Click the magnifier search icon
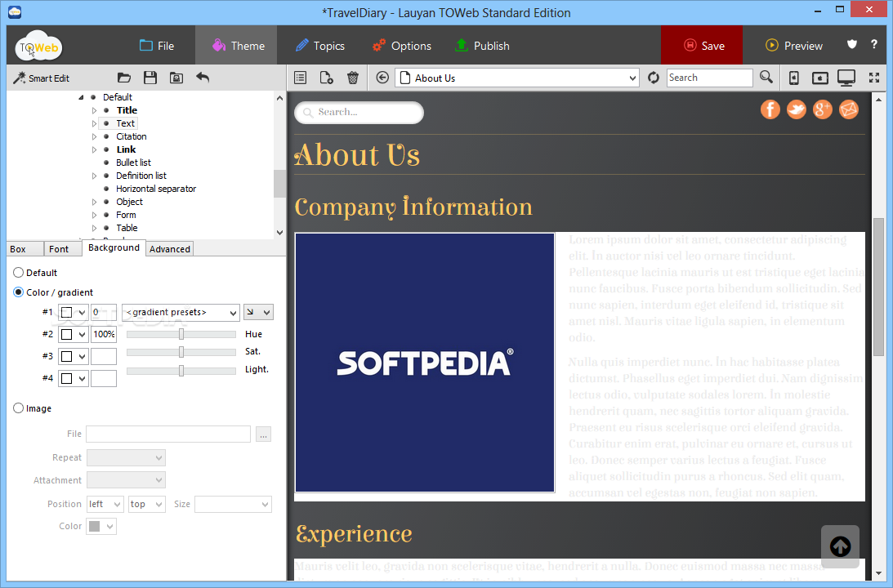 (766, 78)
